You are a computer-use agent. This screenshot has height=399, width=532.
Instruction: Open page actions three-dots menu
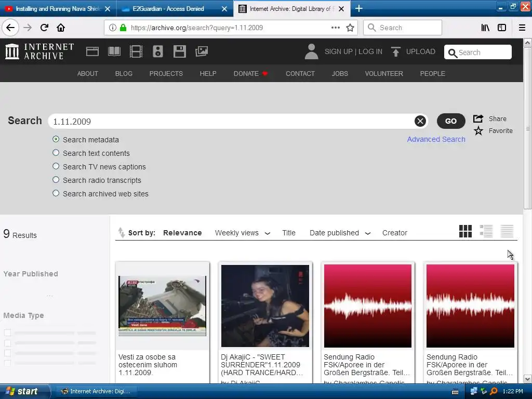pos(335,28)
